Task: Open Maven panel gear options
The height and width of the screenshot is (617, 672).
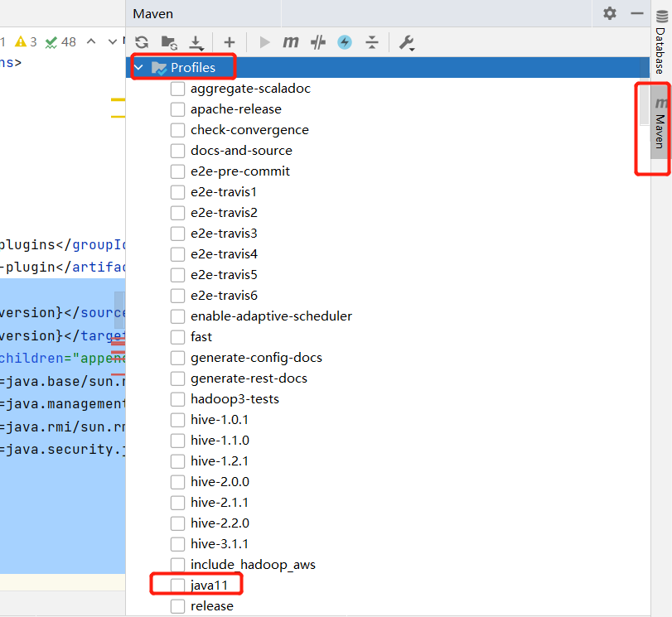Action: (x=609, y=13)
